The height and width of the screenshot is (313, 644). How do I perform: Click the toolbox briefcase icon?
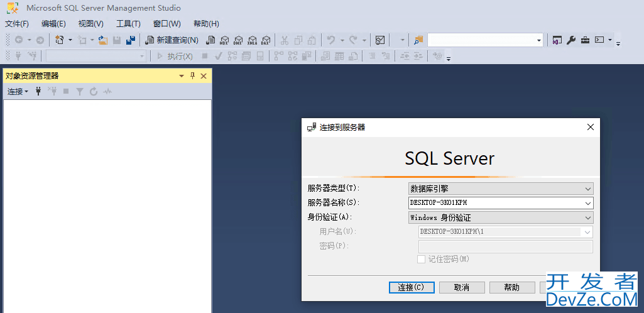[585, 40]
